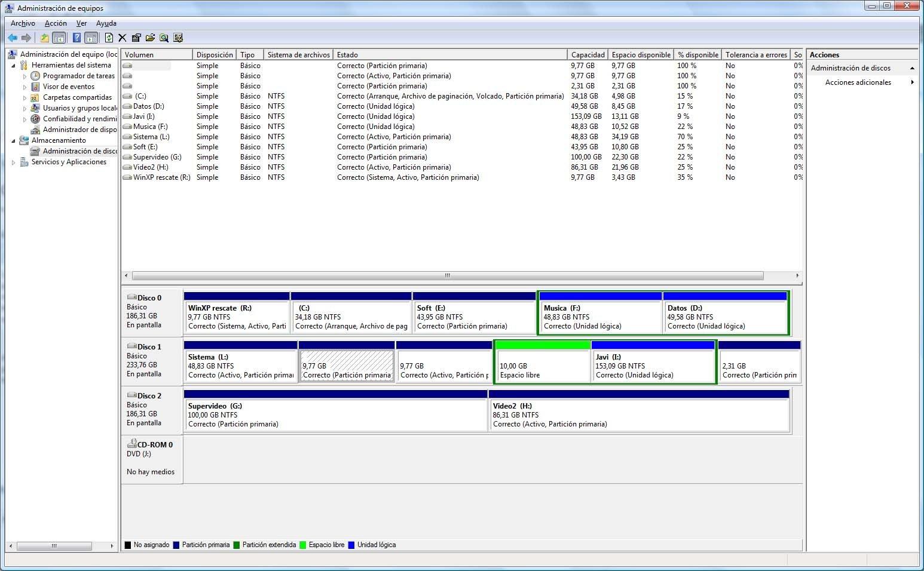Open the Help icon in the toolbar
Image resolution: width=924 pixels, height=571 pixels.
76,37
